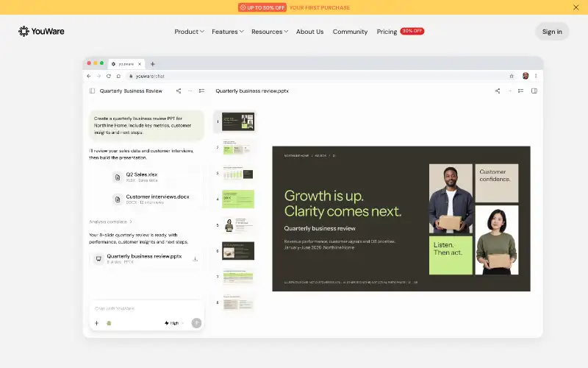Click the plus attach icon in chat

pos(96,323)
